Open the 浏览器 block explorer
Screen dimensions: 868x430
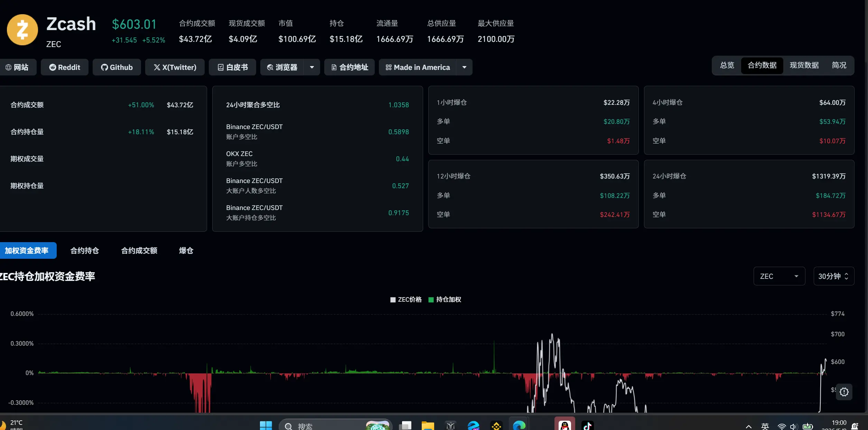[x=282, y=67]
